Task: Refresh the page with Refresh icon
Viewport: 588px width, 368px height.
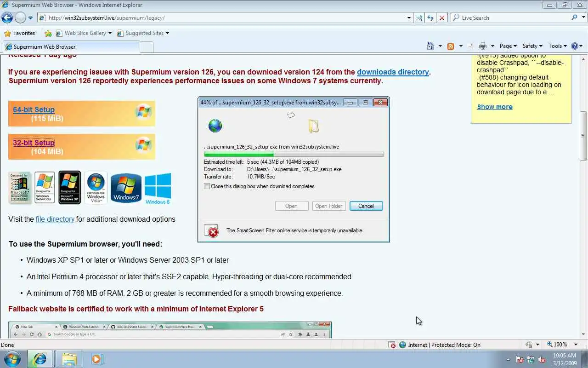Action: 430,18
